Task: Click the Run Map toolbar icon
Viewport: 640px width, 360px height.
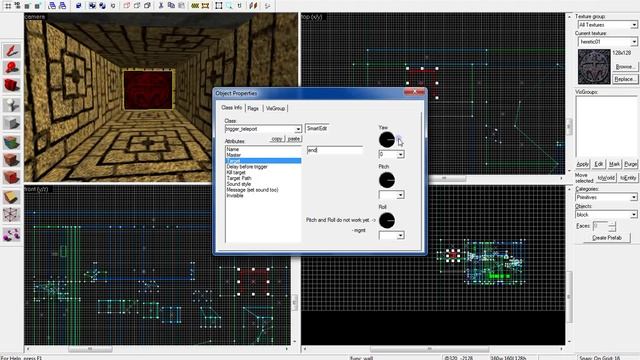Action: tap(267, 5)
